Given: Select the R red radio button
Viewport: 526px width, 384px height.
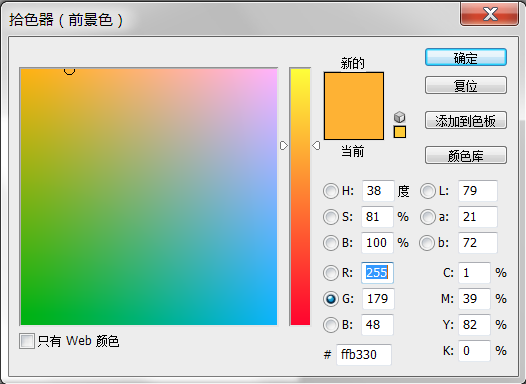Looking at the screenshot, I should (x=331, y=273).
